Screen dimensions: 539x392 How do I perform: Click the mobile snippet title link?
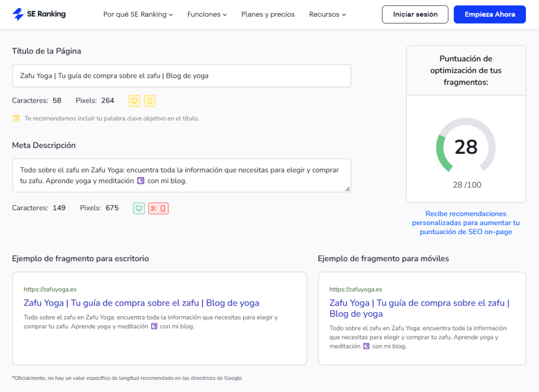420,308
